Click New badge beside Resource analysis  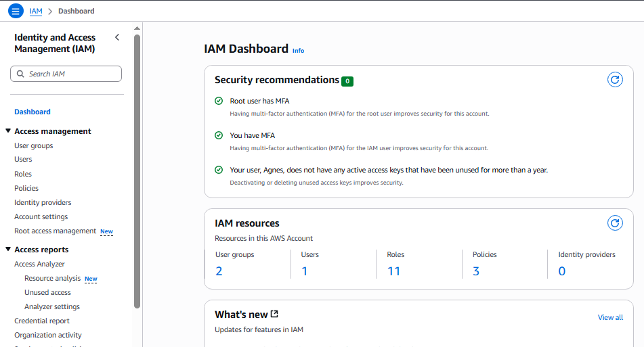click(91, 279)
